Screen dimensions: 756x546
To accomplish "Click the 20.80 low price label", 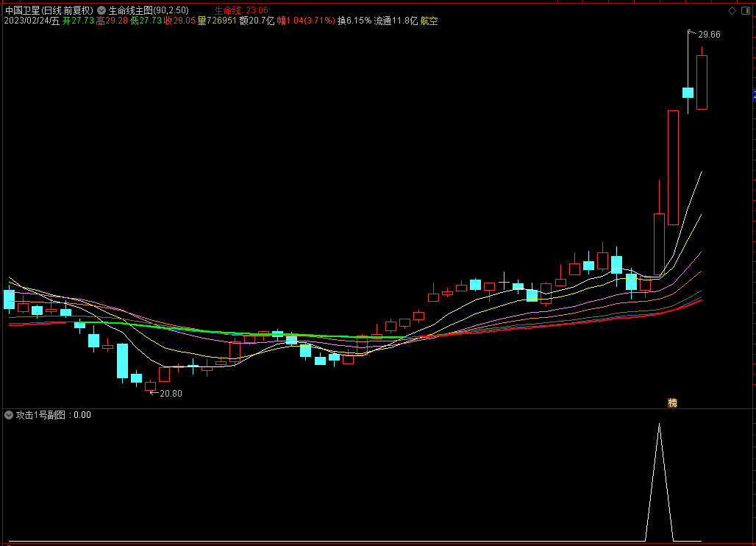I will coord(171,394).
